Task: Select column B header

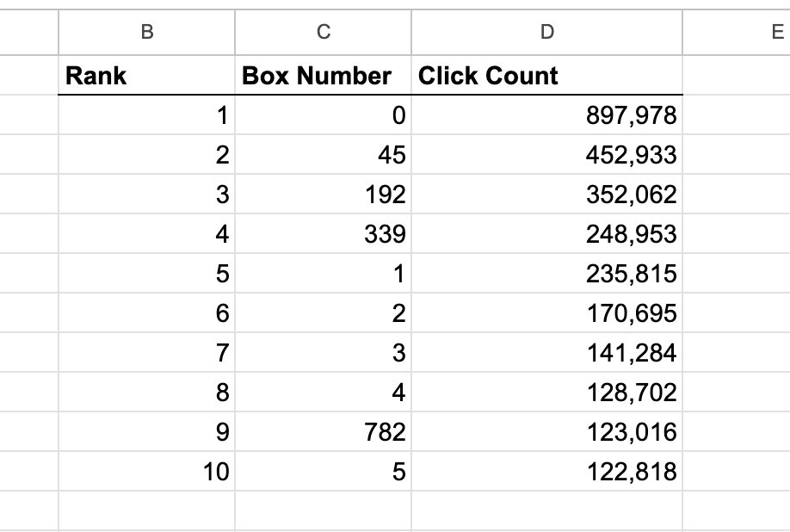Action: [146, 32]
